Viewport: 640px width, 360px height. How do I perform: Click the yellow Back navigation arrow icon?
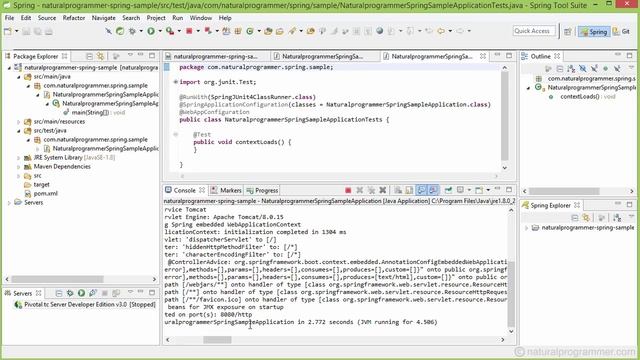pyautogui.click(x=441, y=31)
